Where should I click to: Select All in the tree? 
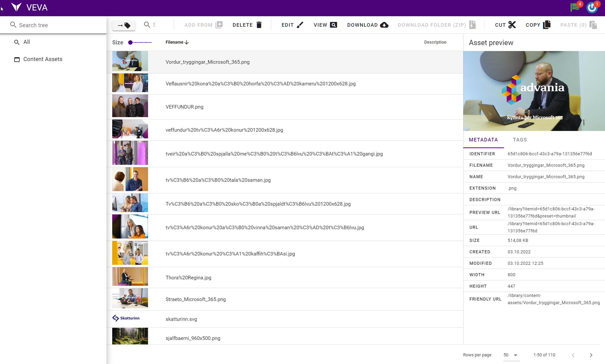[x=27, y=42]
